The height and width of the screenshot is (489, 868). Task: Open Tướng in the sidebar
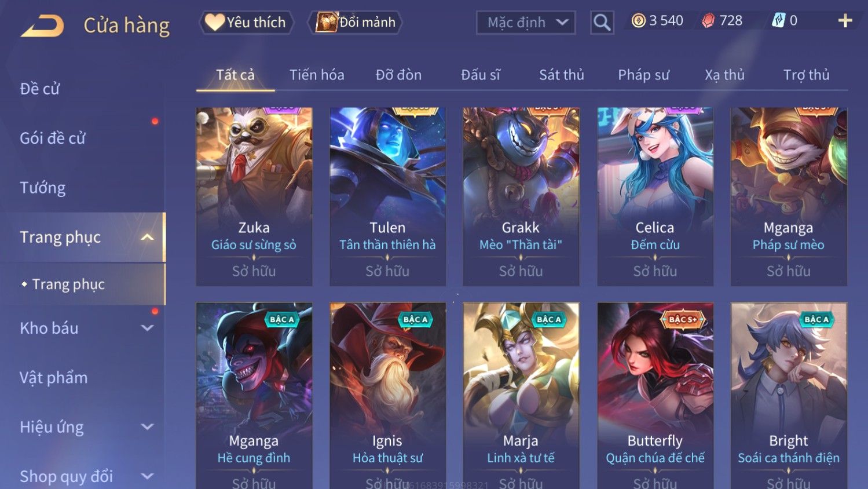(43, 188)
